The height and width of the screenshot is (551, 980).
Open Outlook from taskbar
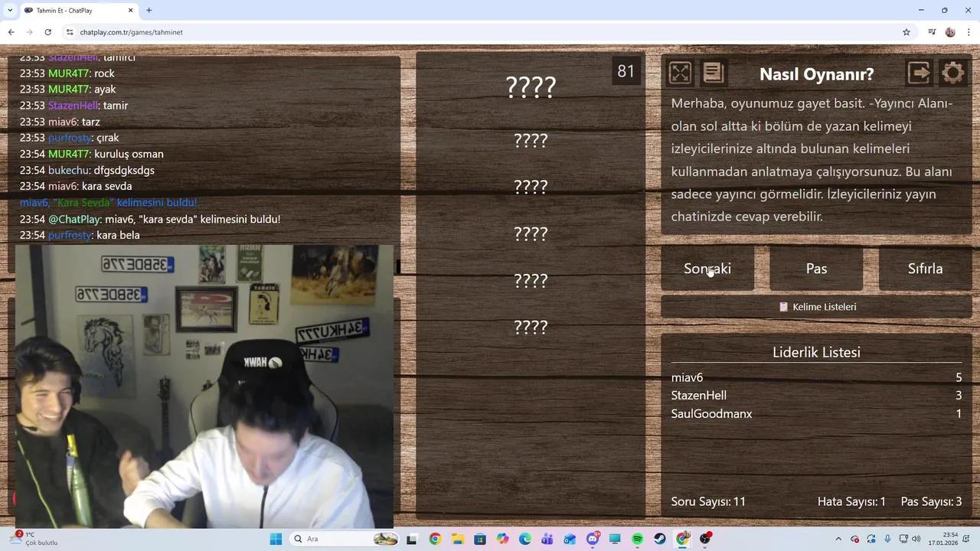point(570,539)
